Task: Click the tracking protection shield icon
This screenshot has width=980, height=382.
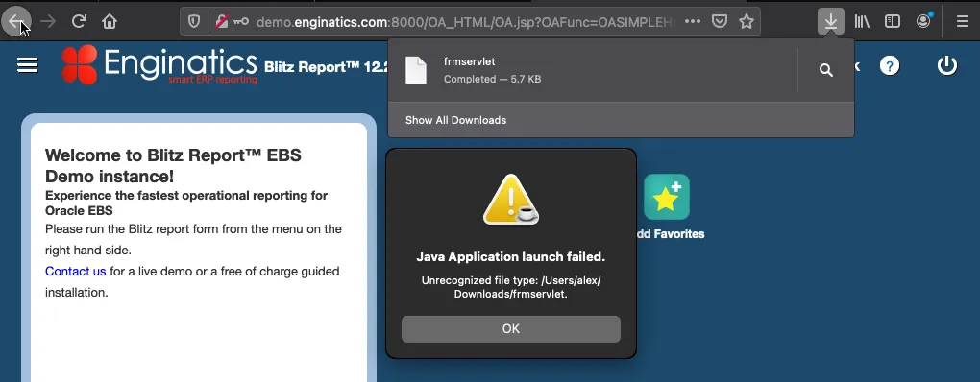Action: 194,21
